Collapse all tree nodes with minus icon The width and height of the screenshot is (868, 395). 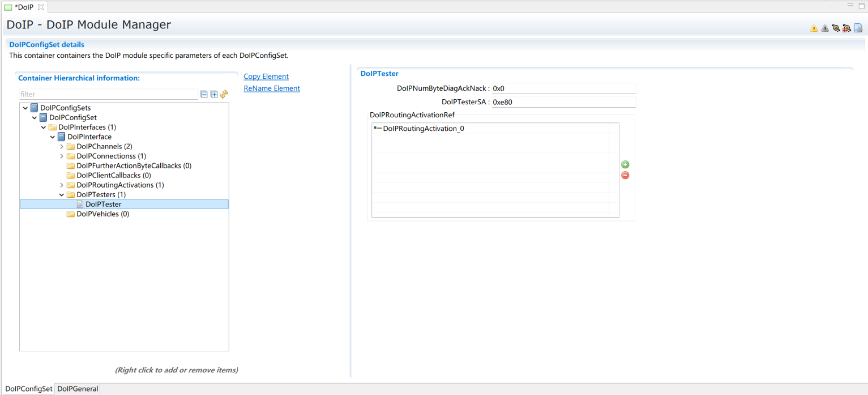click(204, 95)
